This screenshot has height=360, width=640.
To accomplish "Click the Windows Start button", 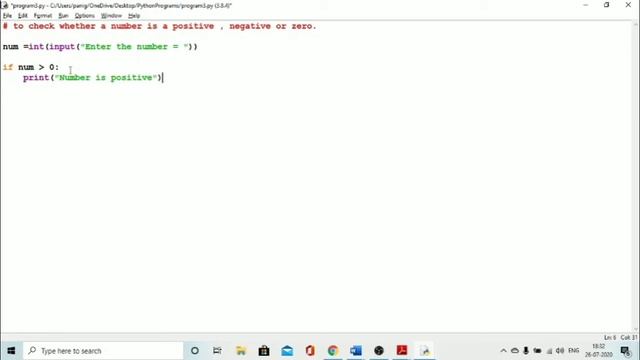I will [11, 351].
